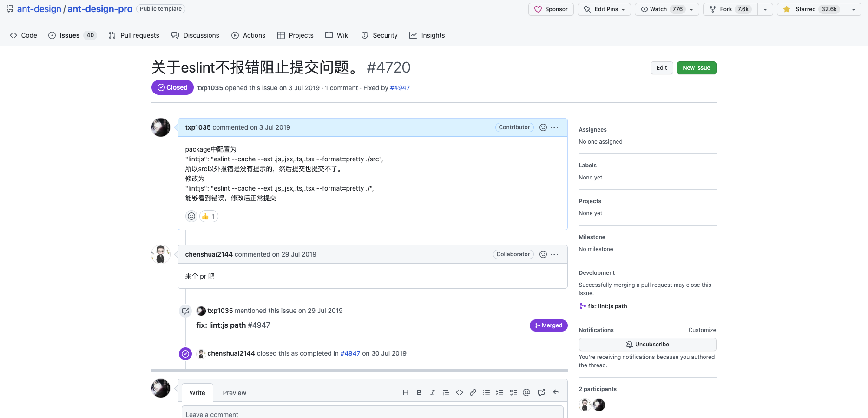Click the Heading icon in comment toolbar
The image size is (868, 418).
point(405,392)
